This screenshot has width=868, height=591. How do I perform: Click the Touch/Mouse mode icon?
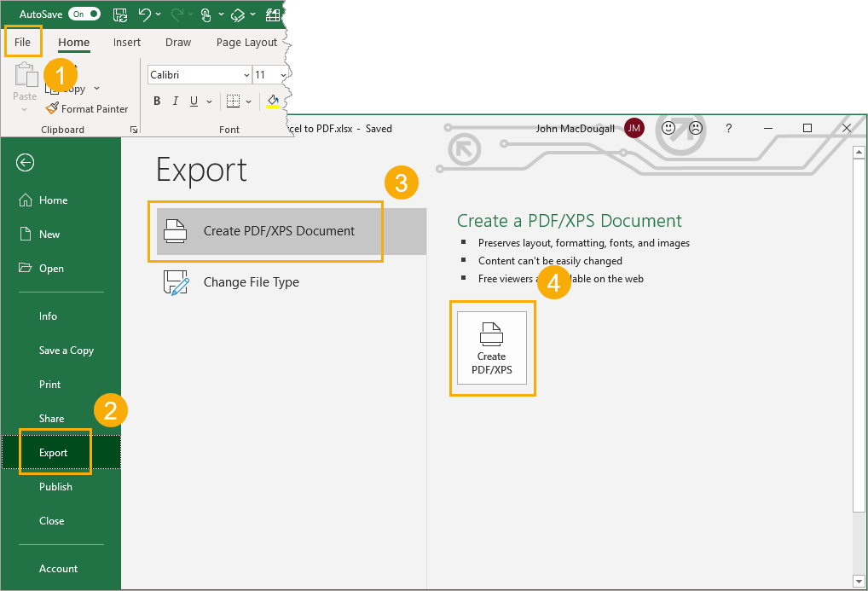206,15
